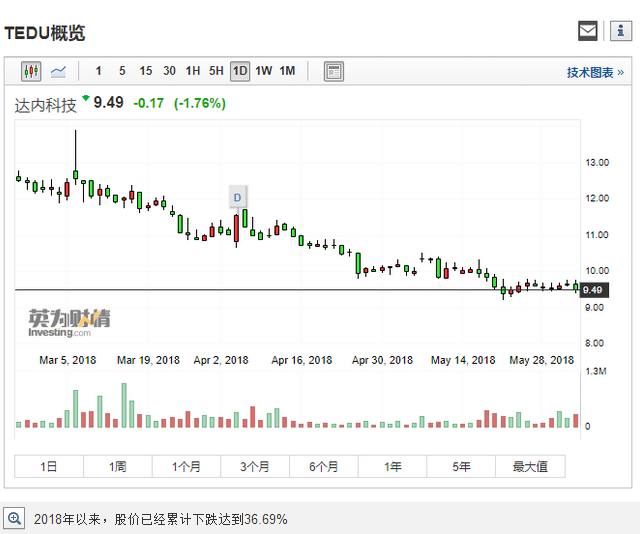The width and height of the screenshot is (640, 534).
Task: Click the Apr 30, 2018 date label
Action: (x=382, y=360)
